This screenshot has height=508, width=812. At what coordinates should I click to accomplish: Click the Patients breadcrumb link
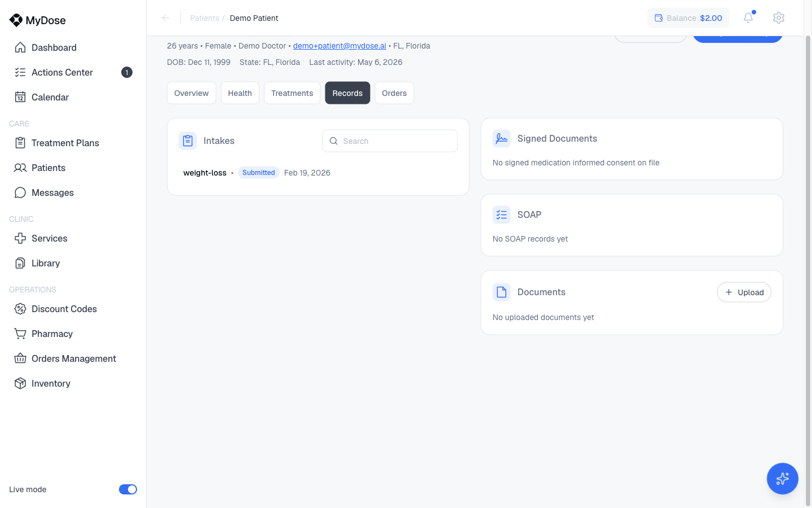[x=205, y=18]
